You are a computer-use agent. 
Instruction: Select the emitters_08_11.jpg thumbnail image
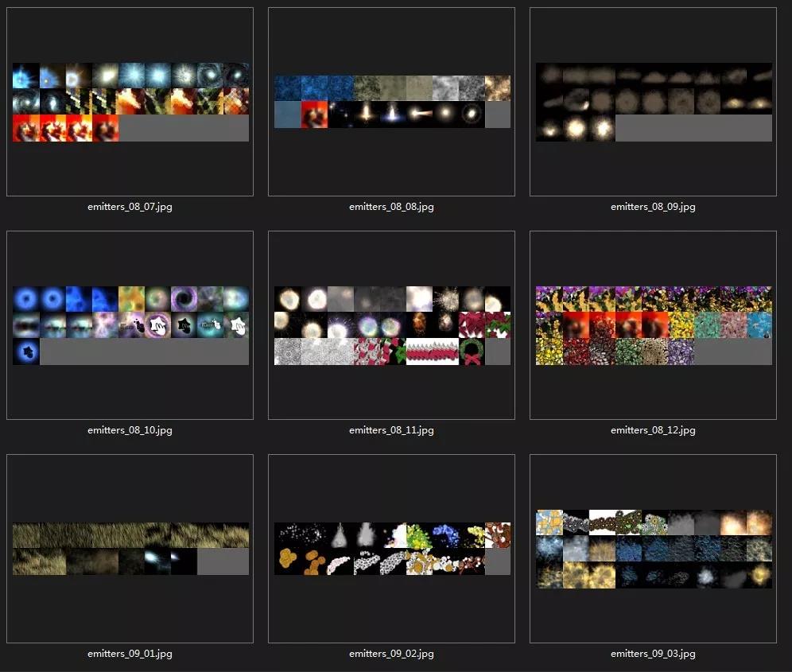(x=392, y=325)
